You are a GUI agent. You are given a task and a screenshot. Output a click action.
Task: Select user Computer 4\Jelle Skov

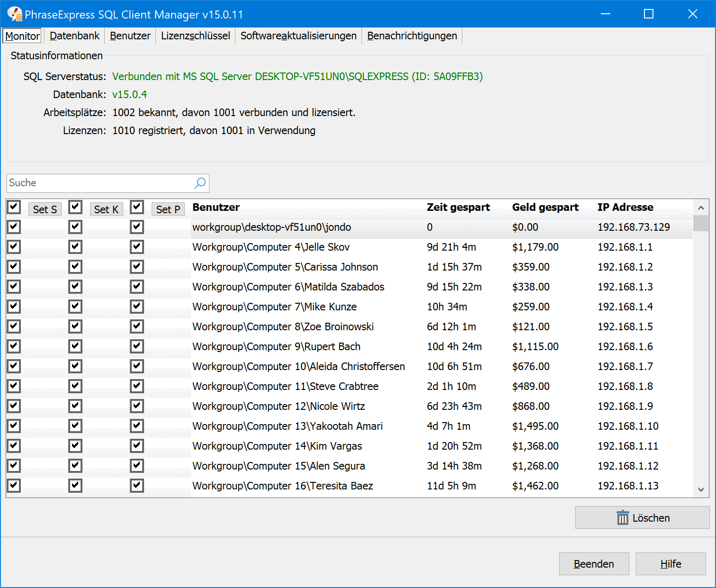pyautogui.click(x=271, y=247)
